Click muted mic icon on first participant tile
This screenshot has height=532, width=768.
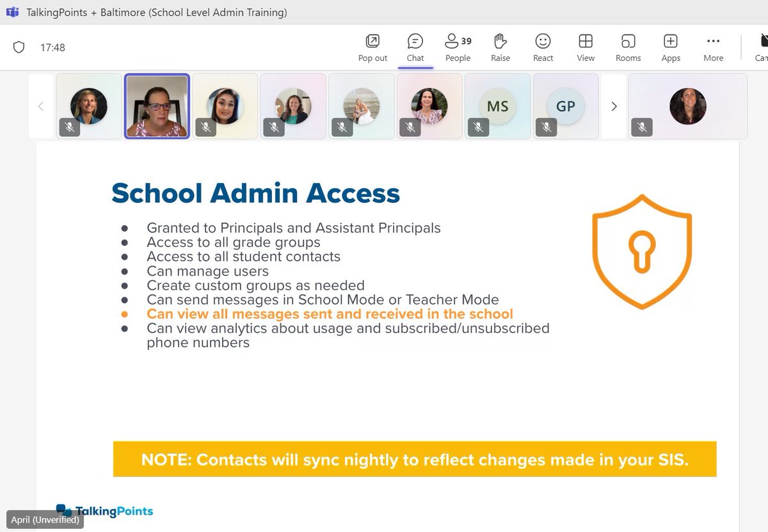point(69,127)
